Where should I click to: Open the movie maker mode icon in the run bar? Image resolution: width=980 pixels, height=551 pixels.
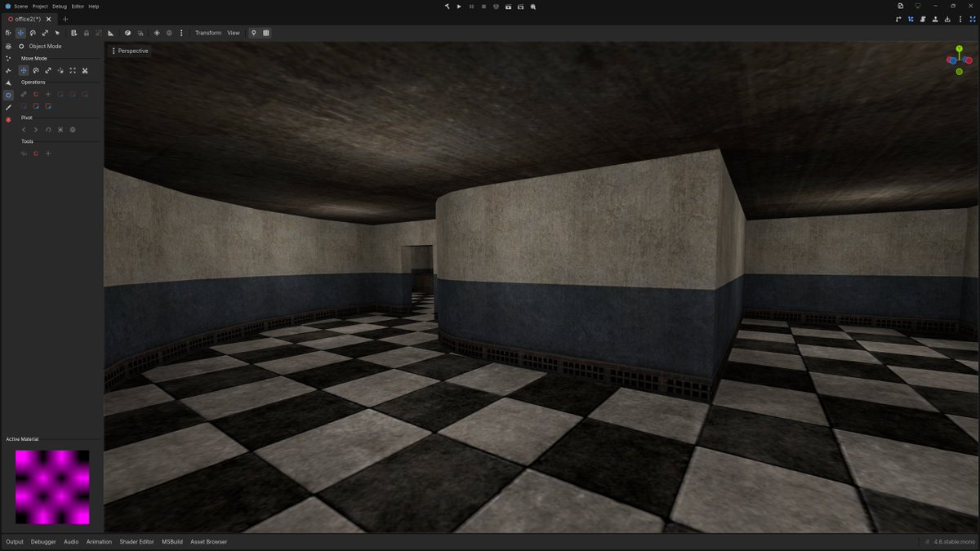coord(532,7)
